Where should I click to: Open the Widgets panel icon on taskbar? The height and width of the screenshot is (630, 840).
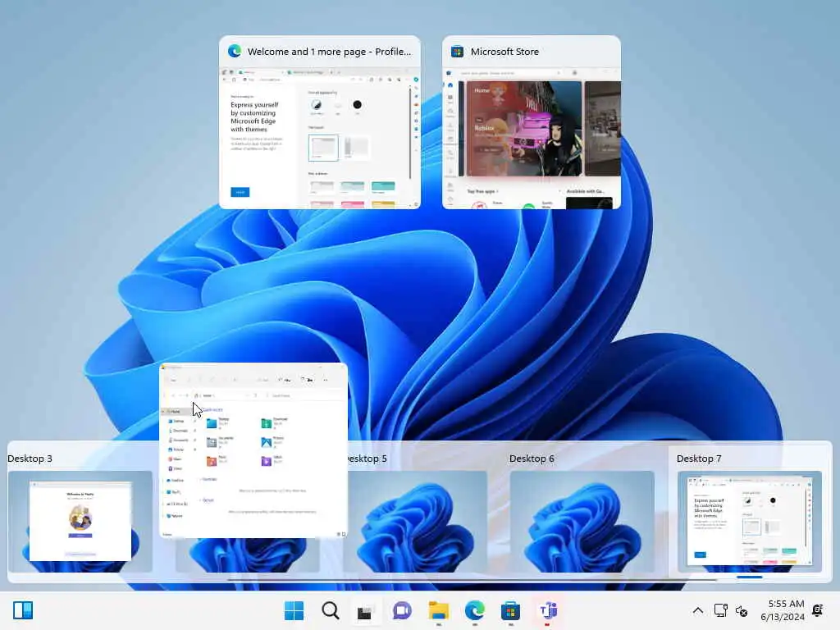(x=23, y=610)
